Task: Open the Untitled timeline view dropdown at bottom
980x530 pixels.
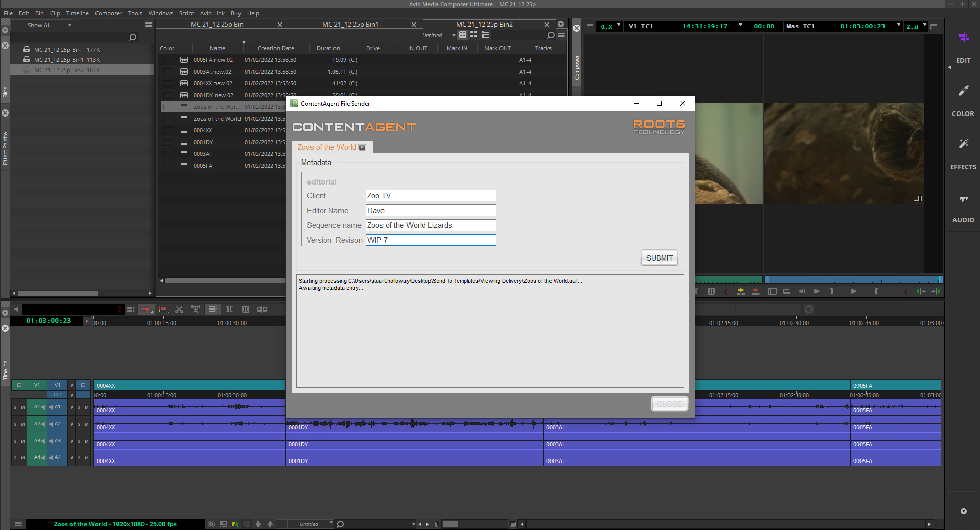Action: point(311,524)
